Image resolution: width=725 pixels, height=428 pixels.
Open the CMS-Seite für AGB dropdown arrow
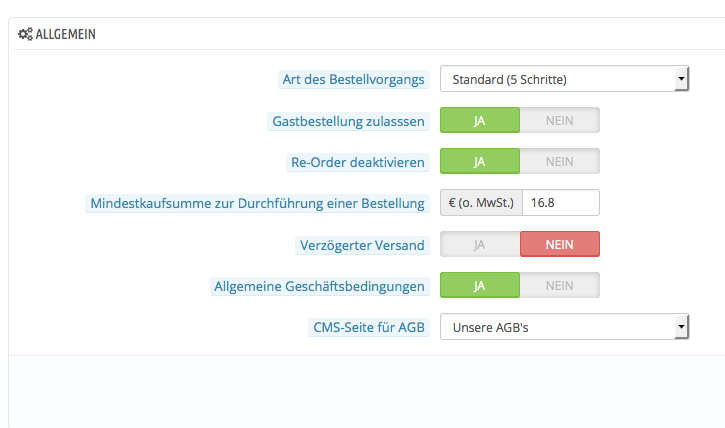point(681,327)
